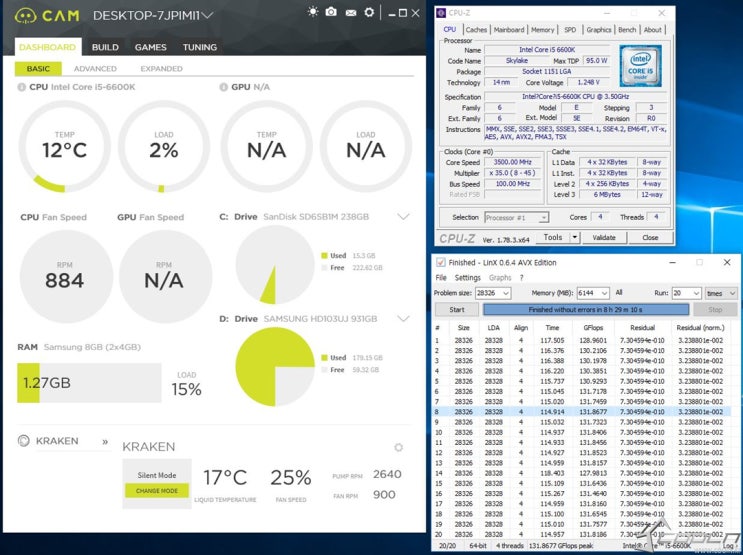The height and width of the screenshot is (555, 743).
Task: Expand the D: Drive details chevron
Action: [x=403, y=318]
